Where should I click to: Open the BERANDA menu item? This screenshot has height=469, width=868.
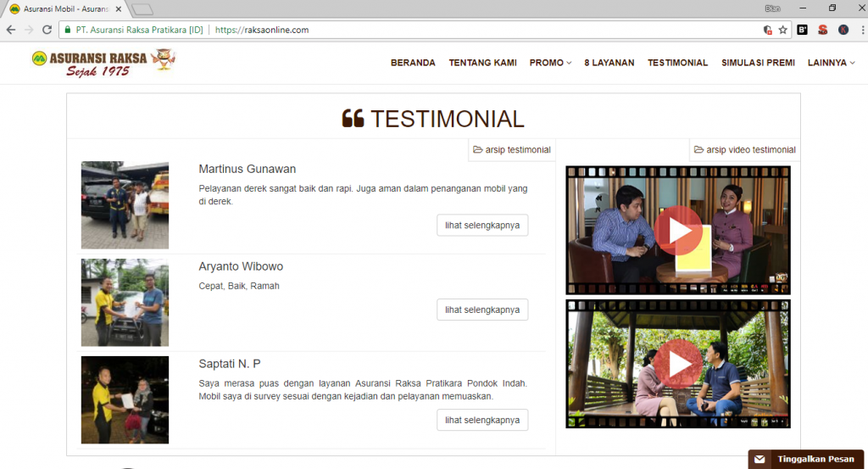pos(413,63)
